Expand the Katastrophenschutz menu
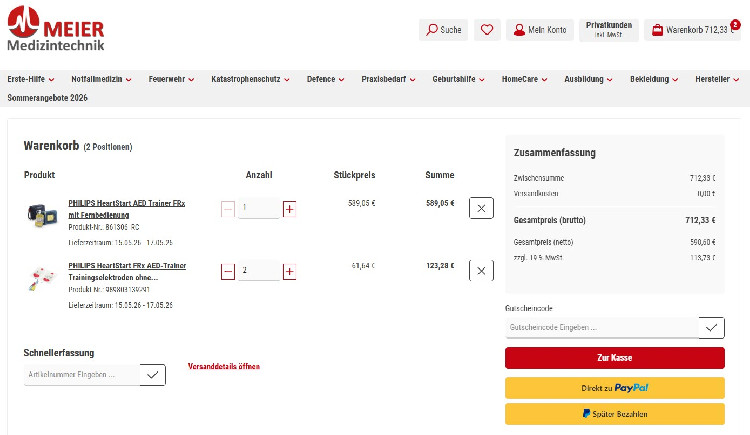 pyautogui.click(x=250, y=79)
